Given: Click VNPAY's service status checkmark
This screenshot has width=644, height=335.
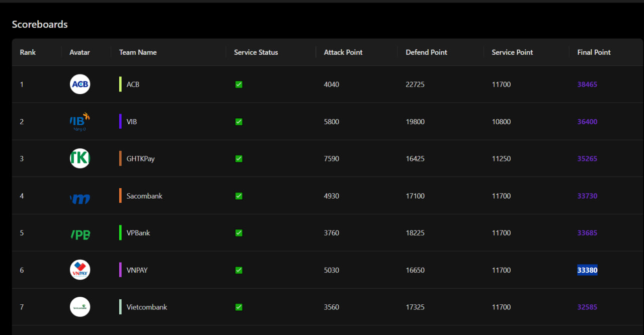Looking at the screenshot, I should click(x=238, y=270).
